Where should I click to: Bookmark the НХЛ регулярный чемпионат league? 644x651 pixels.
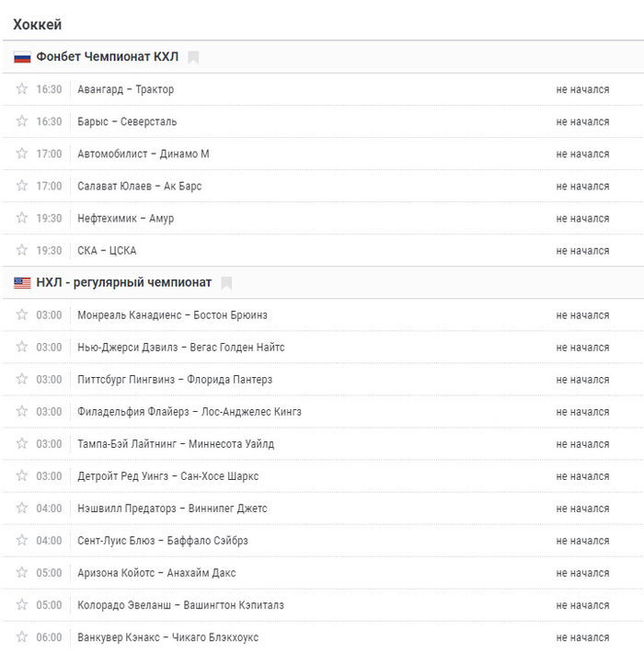pos(226,283)
